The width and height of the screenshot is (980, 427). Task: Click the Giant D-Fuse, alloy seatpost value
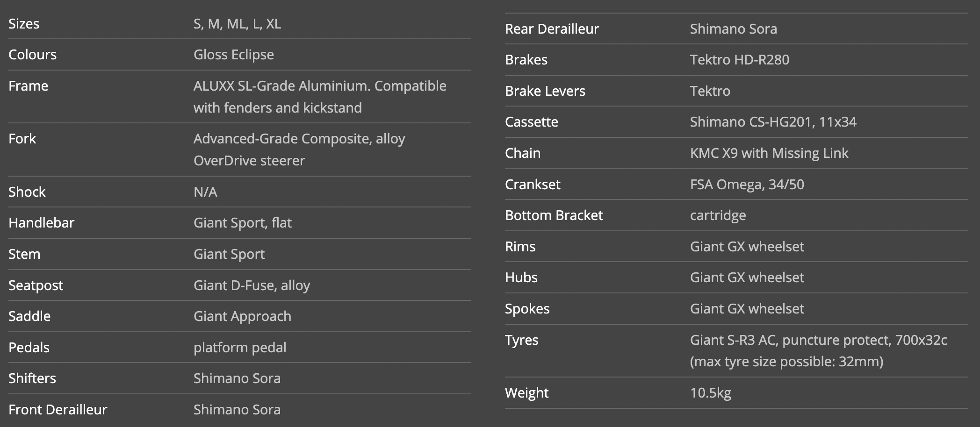point(252,285)
